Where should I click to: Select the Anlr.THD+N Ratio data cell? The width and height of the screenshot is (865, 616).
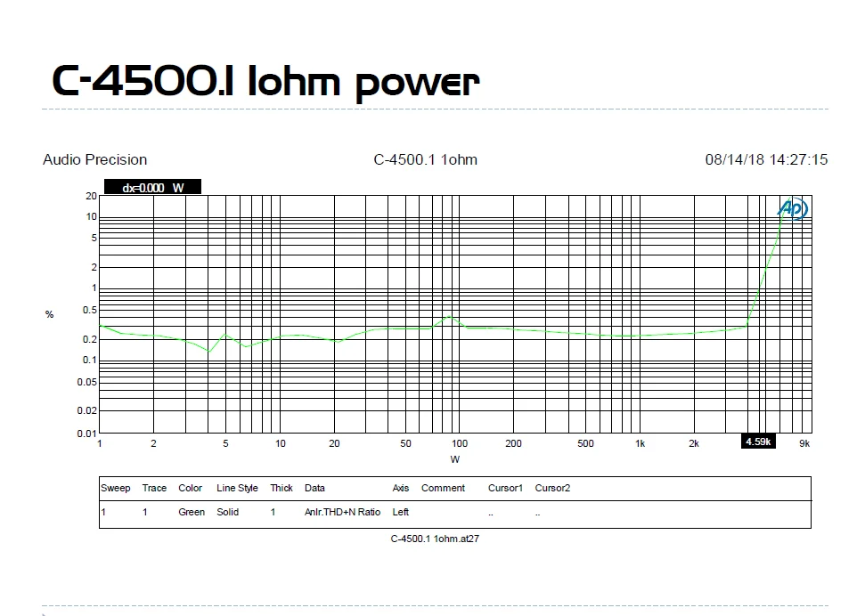tap(343, 512)
